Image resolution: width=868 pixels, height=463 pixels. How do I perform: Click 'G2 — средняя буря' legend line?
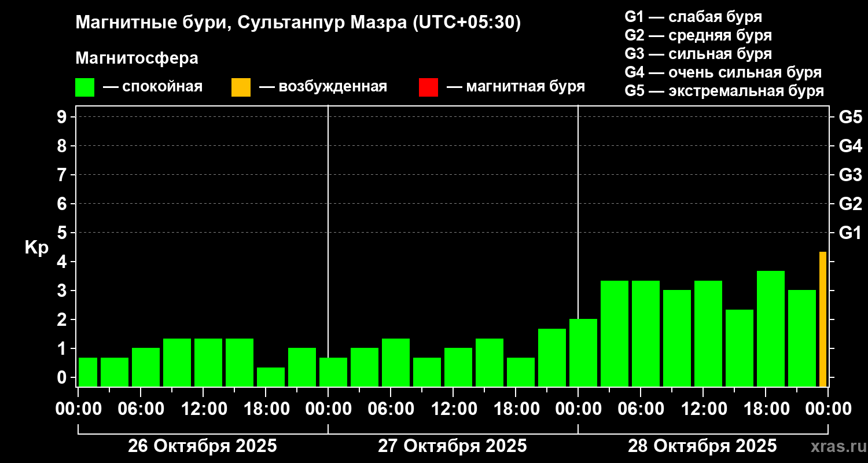pos(698,35)
